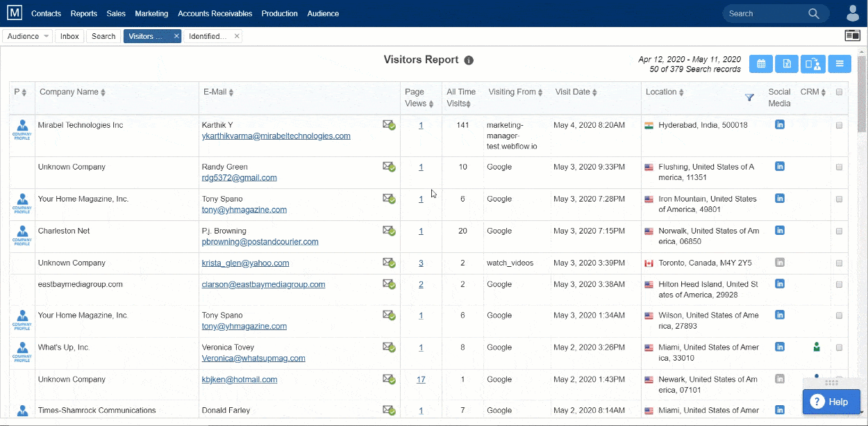Switch to the Inbox tab
Screen dimensions: 868x426
click(x=69, y=36)
